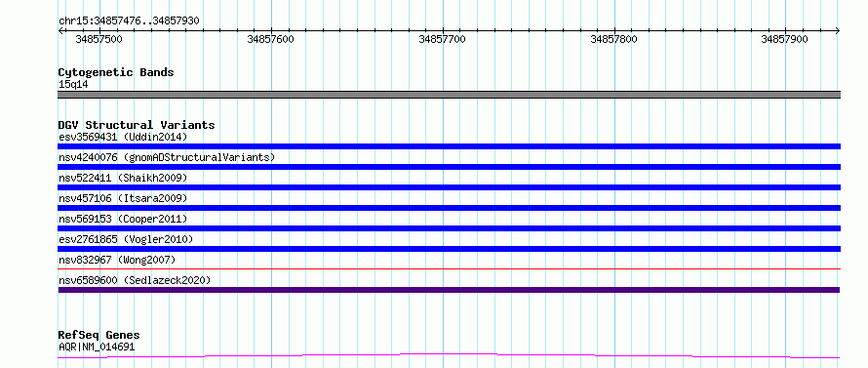Select the magenta AQR transcript line
Image resolution: width=868 pixels, height=368 pixels.
449,354
